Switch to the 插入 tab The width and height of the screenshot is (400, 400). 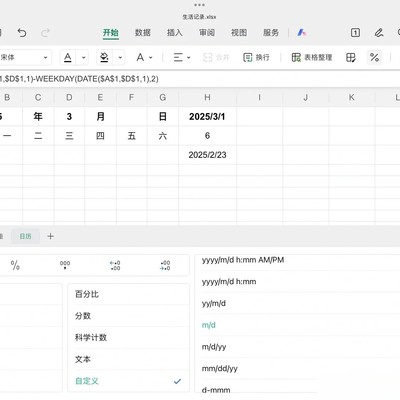pos(175,33)
